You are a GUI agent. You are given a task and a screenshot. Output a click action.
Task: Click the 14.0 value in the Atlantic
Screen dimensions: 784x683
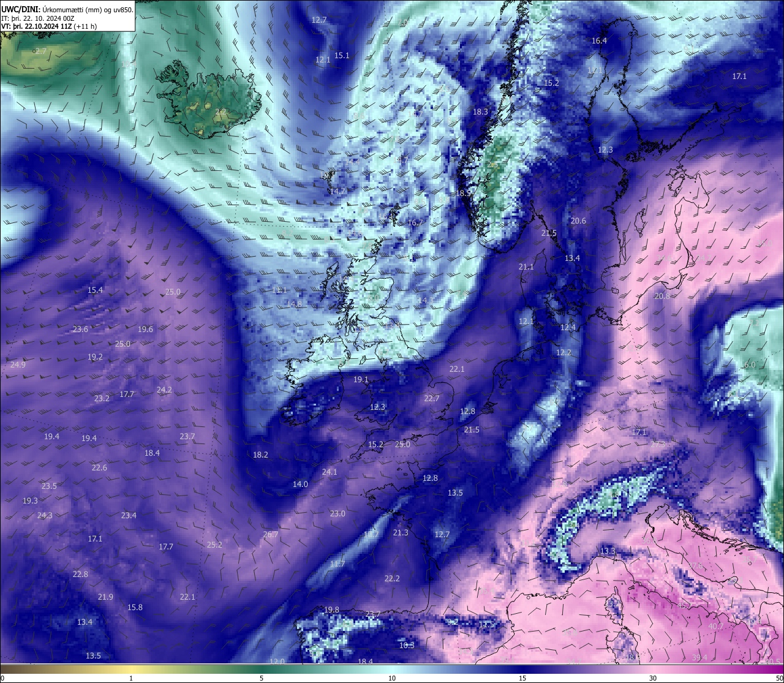pyautogui.click(x=300, y=484)
